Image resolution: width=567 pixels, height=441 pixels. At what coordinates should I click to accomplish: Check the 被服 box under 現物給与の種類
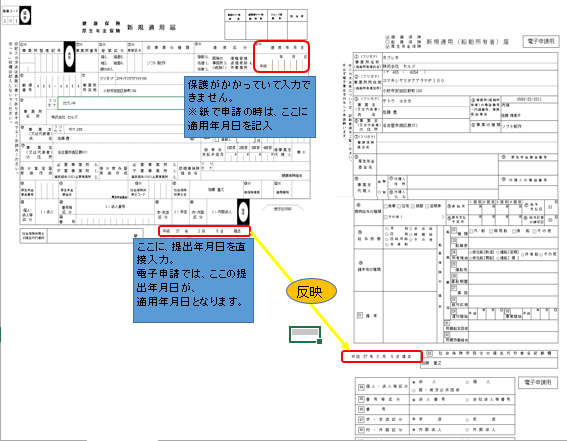pos(413,206)
